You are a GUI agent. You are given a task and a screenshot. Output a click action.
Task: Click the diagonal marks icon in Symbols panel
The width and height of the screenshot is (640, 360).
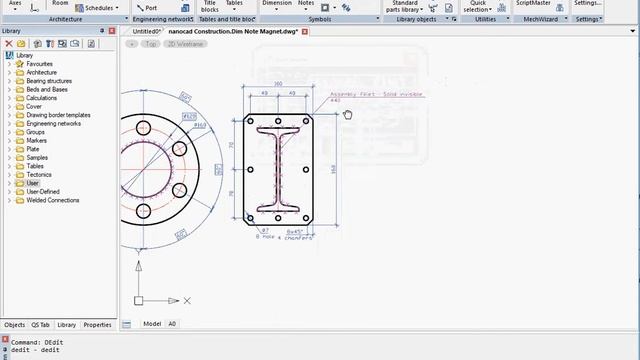[x=346, y=8]
